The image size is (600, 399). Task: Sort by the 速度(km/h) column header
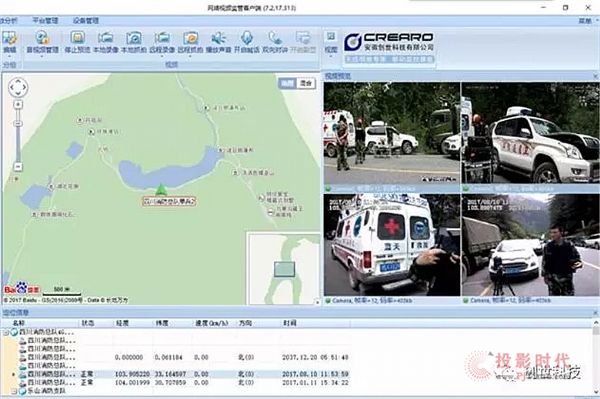(x=211, y=323)
